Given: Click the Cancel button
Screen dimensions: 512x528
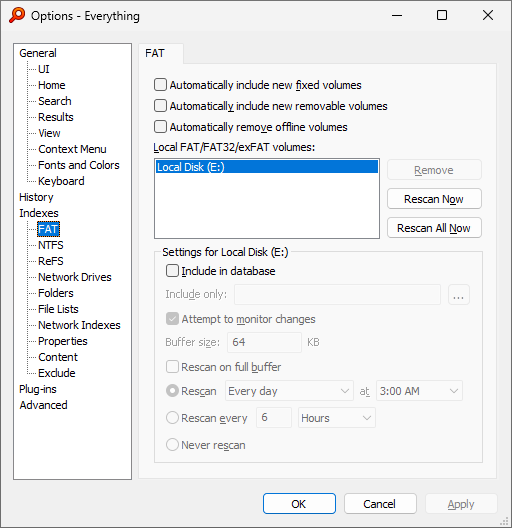Looking at the screenshot, I should coord(380,504).
